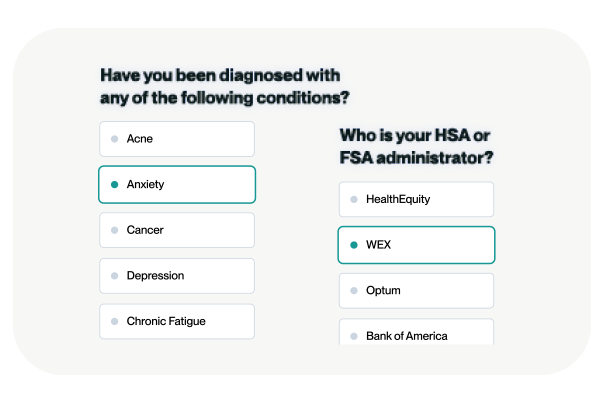The height and width of the screenshot is (400, 600).
Task: Pick the Bank of America card
Action: pos(416,334)
